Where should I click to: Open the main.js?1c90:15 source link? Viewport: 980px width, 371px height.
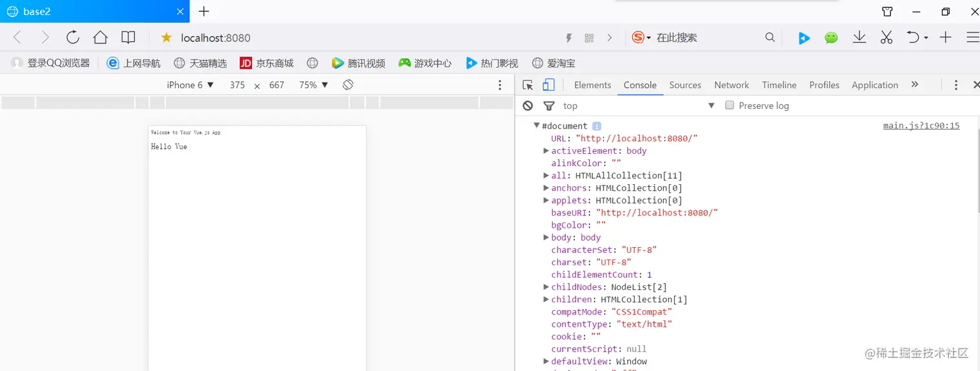(921, 126)
